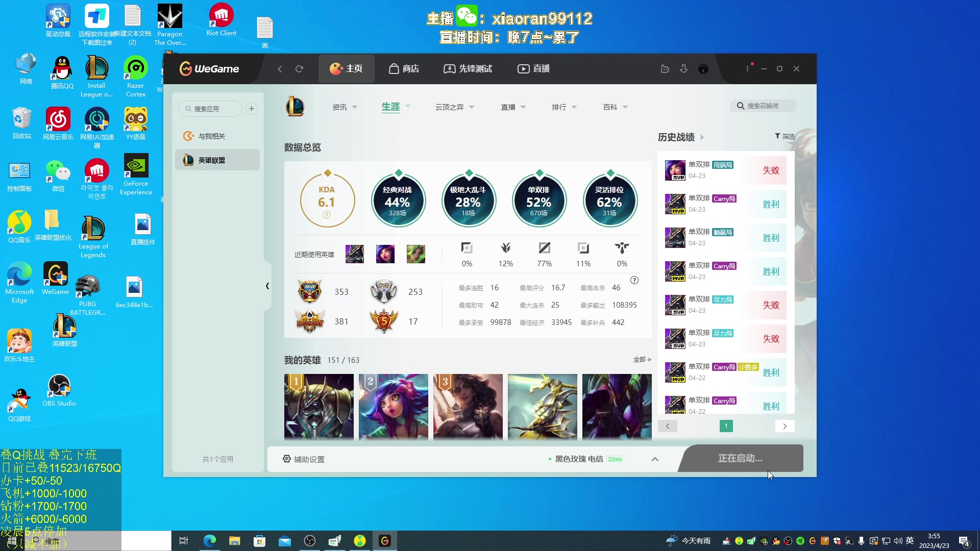View 全部 champions link
This screenshot has height=551, width=980.
point(642,360)
